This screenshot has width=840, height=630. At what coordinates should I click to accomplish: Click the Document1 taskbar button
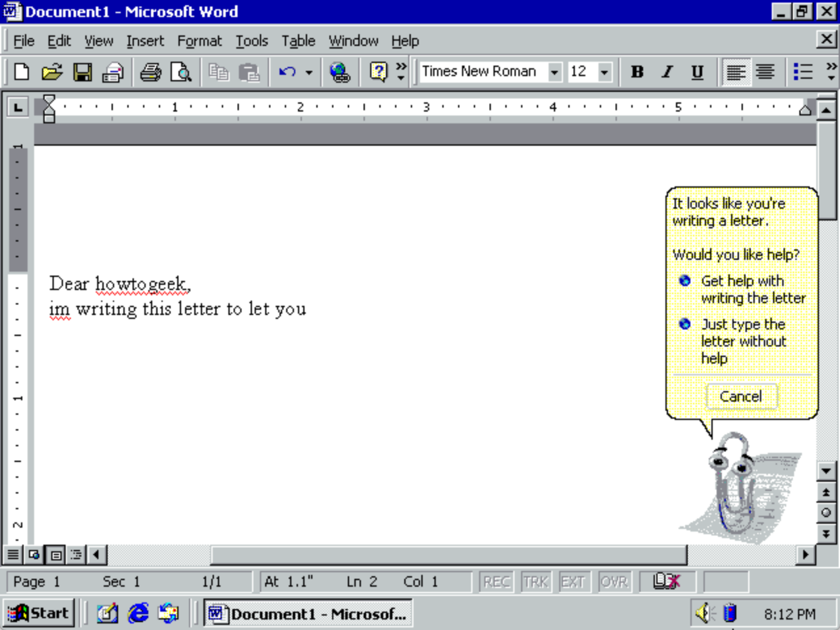coord(308,614)
